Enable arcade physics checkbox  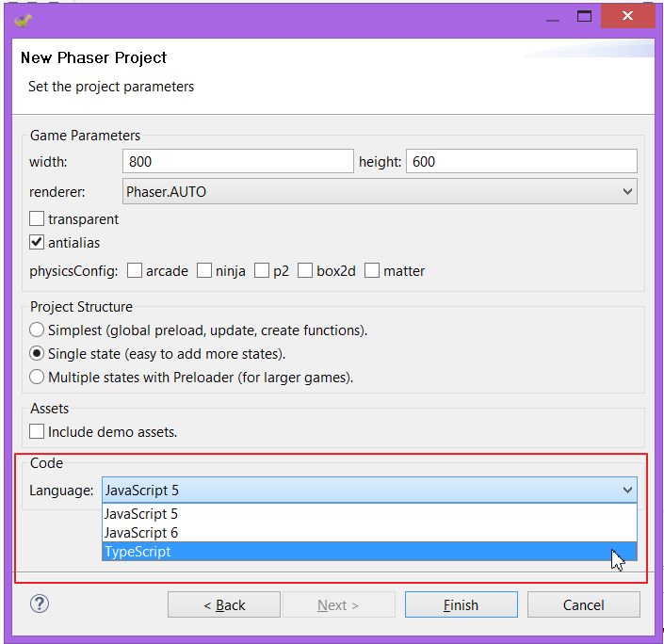[x=135, y=270]
